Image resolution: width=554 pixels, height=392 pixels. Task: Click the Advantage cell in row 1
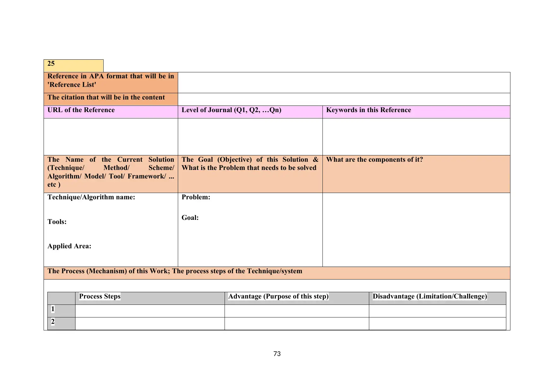tap(297, 311)
